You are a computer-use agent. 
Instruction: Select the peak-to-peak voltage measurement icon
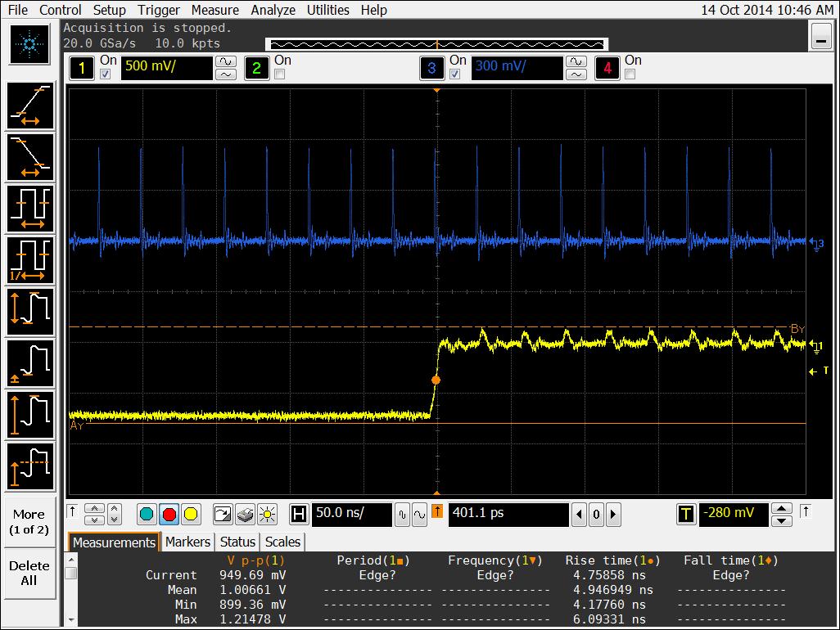(30, 312)
